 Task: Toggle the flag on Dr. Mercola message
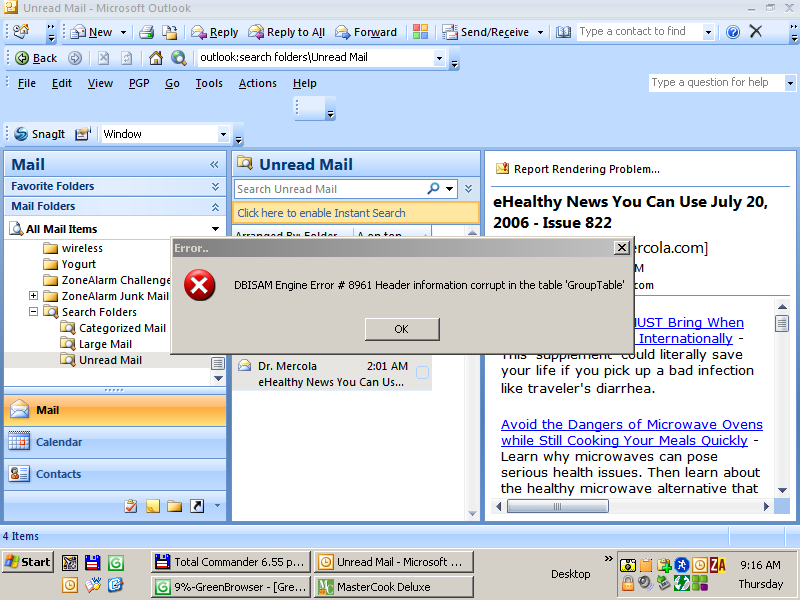pos(422,373)
